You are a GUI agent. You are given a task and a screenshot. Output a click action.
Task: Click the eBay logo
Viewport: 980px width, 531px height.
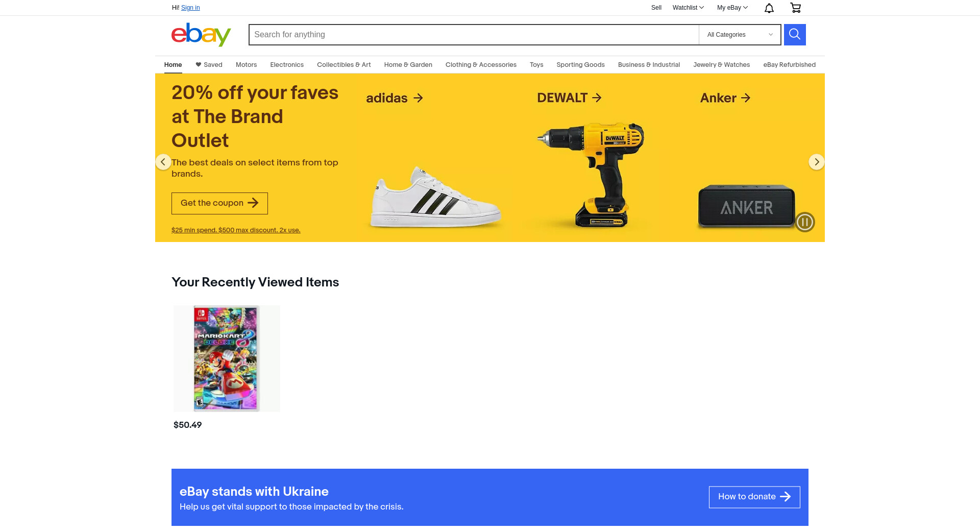201,35
